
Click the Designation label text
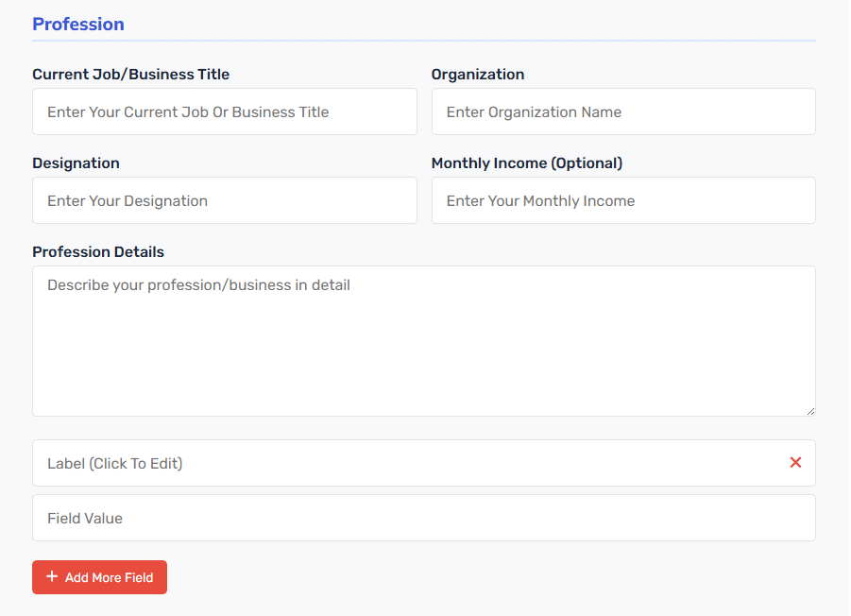tap(76, 163)
